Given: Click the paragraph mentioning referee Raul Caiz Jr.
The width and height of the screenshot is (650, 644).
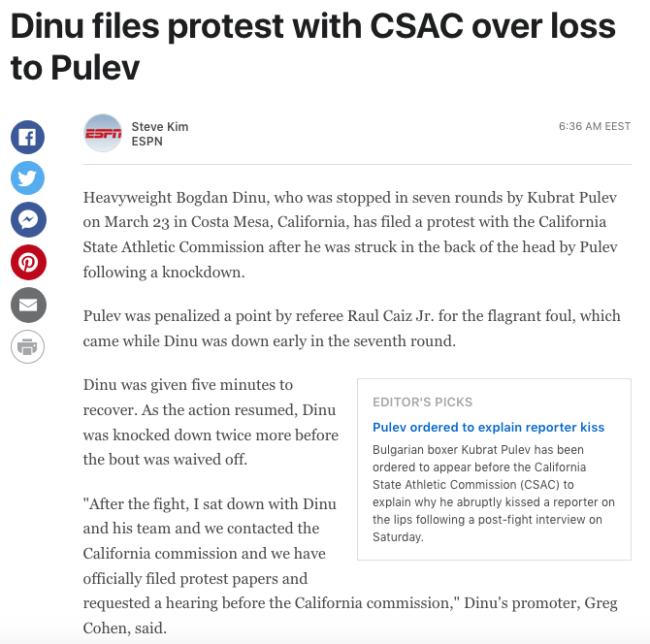Looking at the screenshot, I should click(x=351, y=329).
